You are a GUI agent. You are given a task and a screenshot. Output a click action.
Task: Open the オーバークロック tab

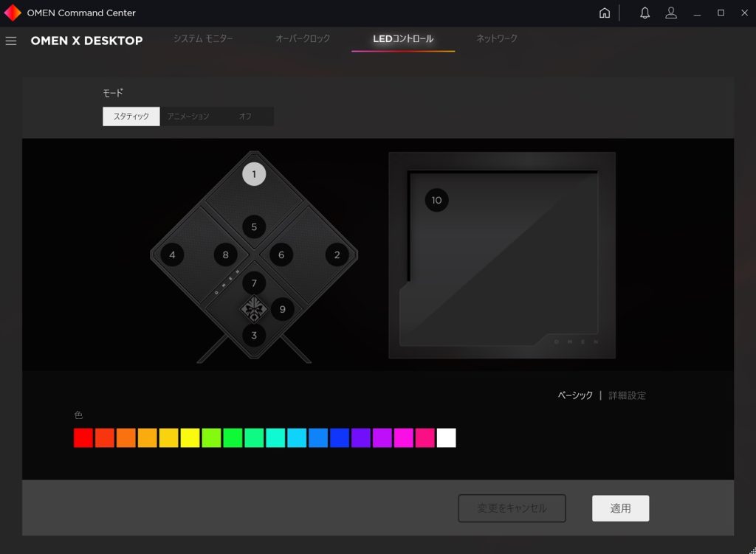click(303, 38)
